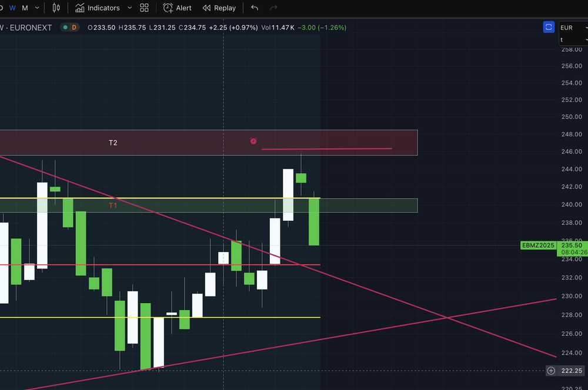Click the 235.50 current price label
Image resolution: width=588 pixels, height=390 pixels.
click(x=572, y=246)
